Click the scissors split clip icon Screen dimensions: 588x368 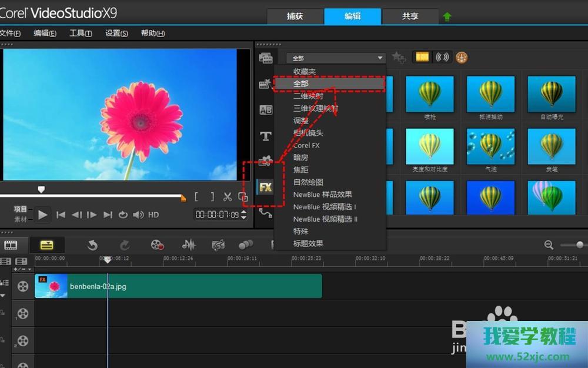tap(228, 197)
